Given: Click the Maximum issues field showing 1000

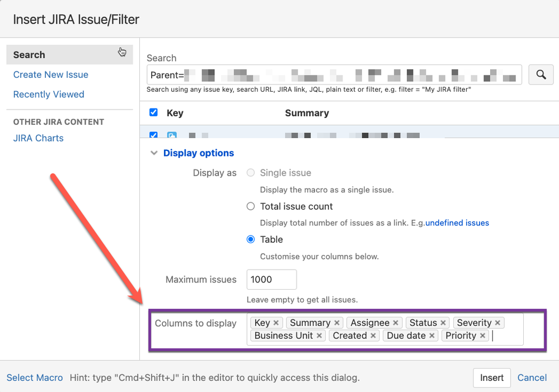Looking at the screenshot, I should [x=271, y=280].
